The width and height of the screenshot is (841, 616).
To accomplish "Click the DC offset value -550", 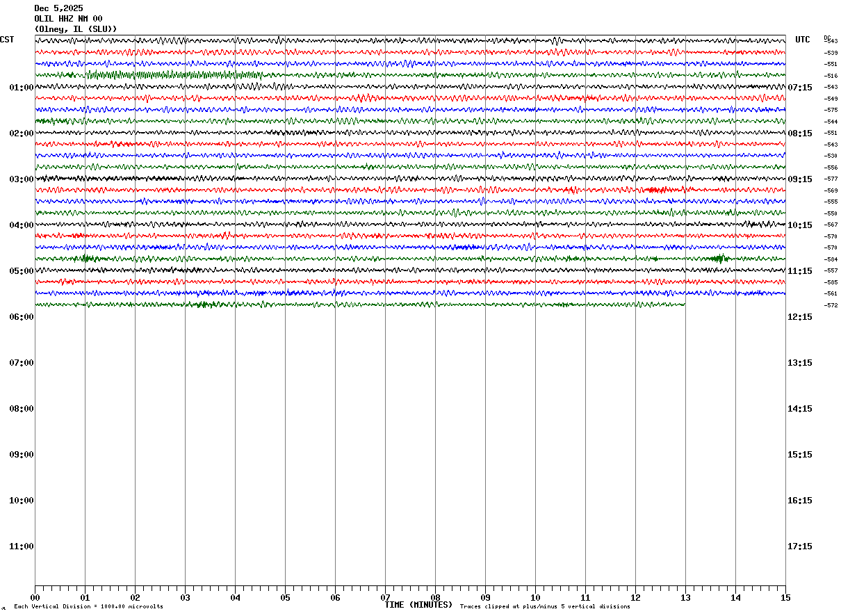I will click(x=831, y=213).
